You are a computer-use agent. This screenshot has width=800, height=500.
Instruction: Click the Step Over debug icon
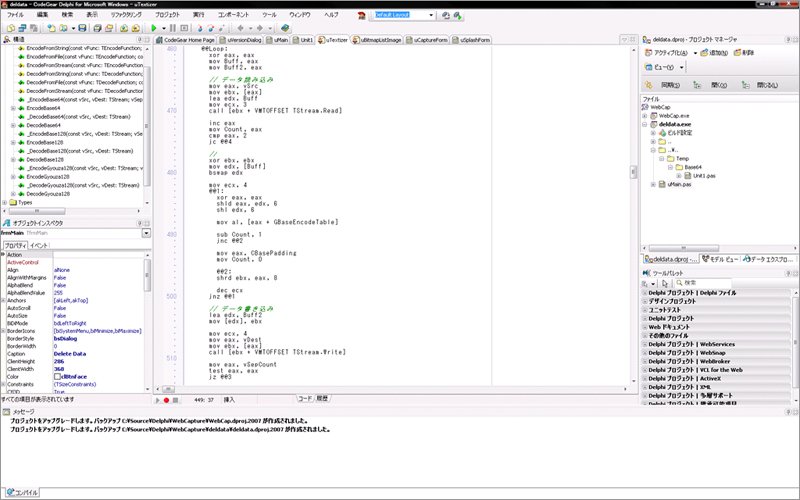tap(210, 28)
